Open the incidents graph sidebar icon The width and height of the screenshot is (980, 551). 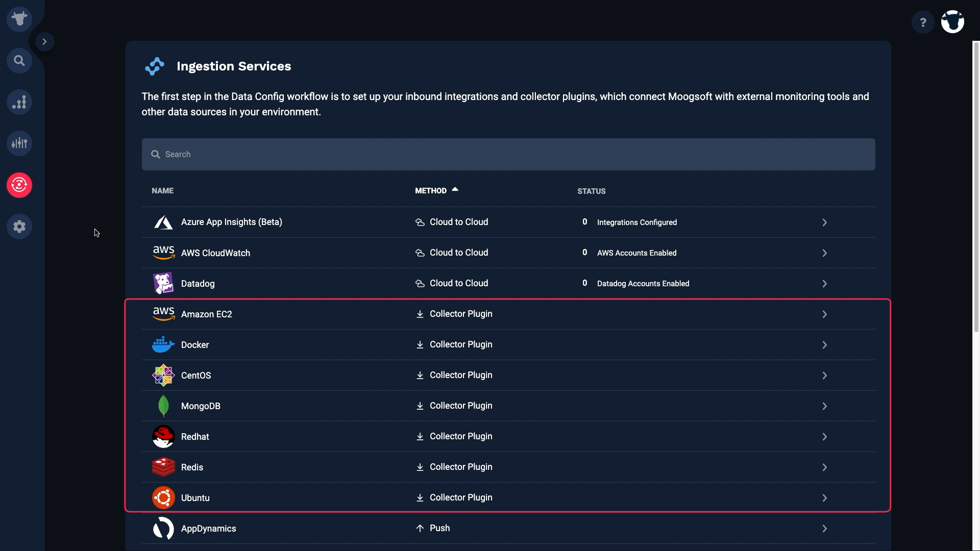[19, 102]
